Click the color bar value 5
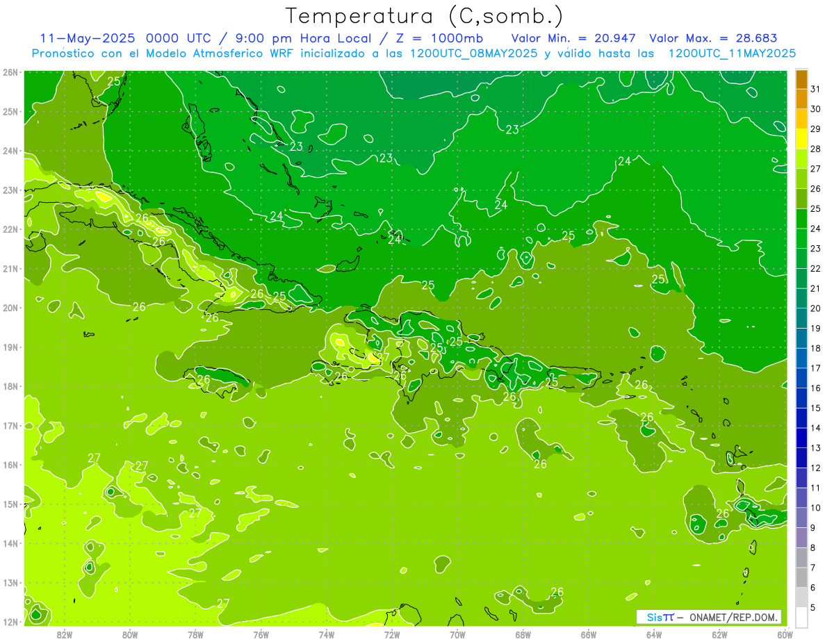Image resolution: width=834 pixels, height=644 pixels. coord(813,607)
